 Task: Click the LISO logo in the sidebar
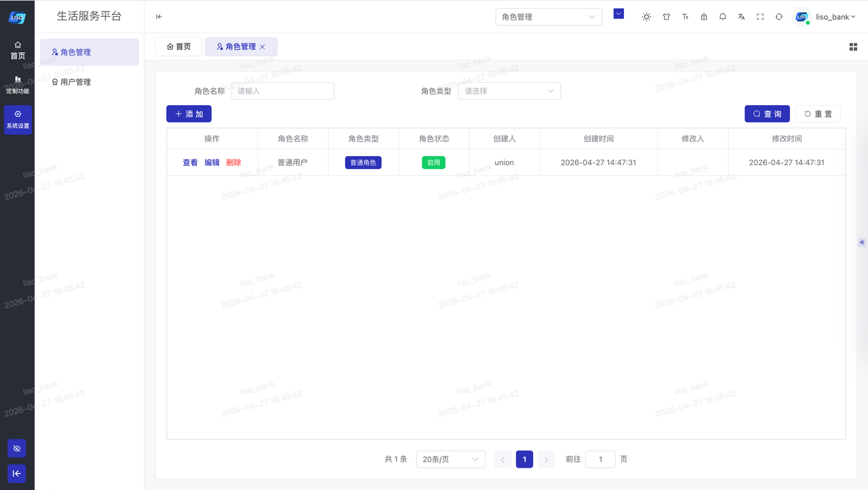(17, 17)
